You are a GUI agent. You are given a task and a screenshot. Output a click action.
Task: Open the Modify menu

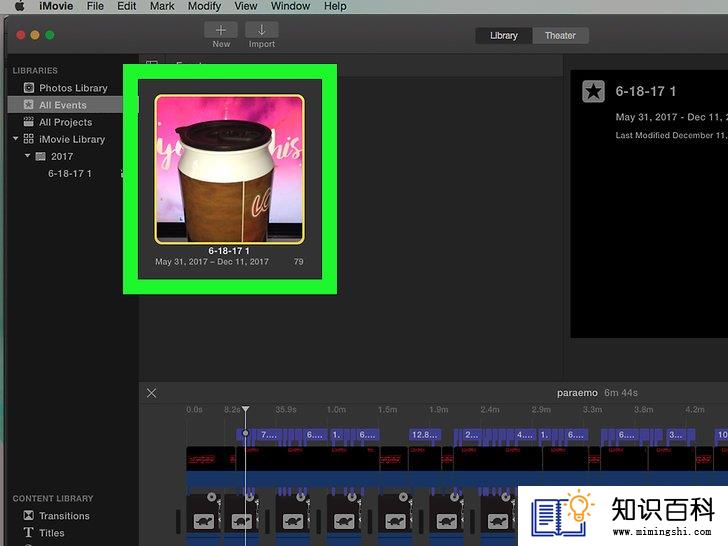pos(204,6)
